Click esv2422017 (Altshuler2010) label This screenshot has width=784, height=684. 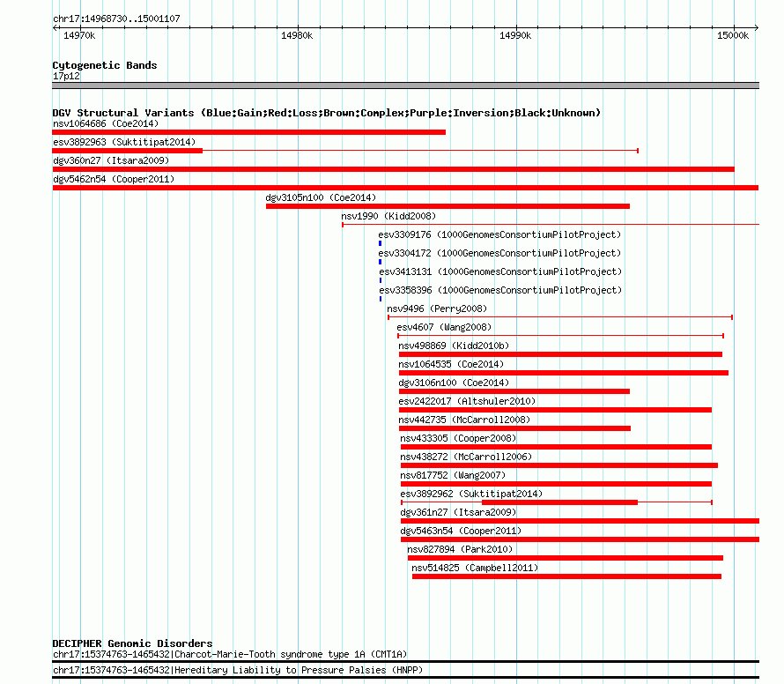coord(467,401)
